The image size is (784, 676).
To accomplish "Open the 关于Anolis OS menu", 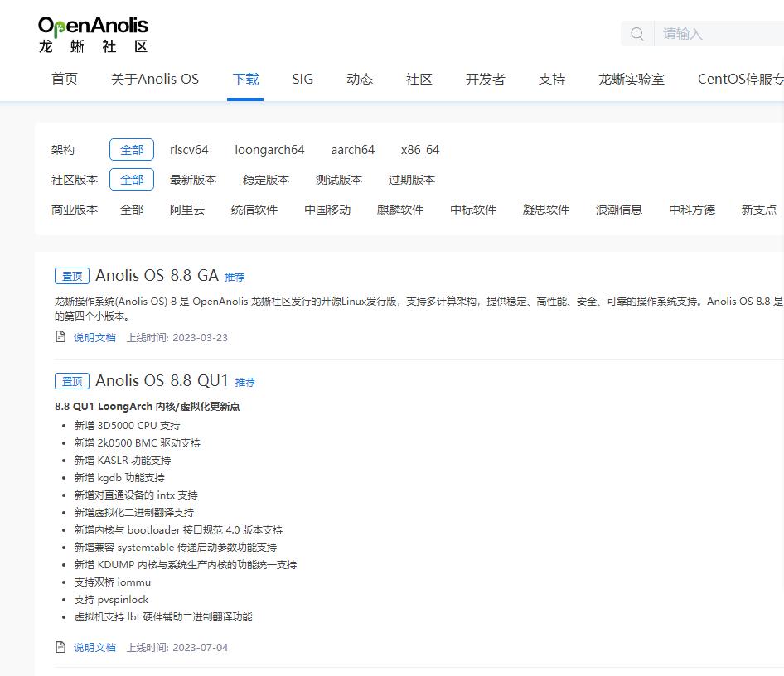I will pyautogui.click(x=155, y=79).
